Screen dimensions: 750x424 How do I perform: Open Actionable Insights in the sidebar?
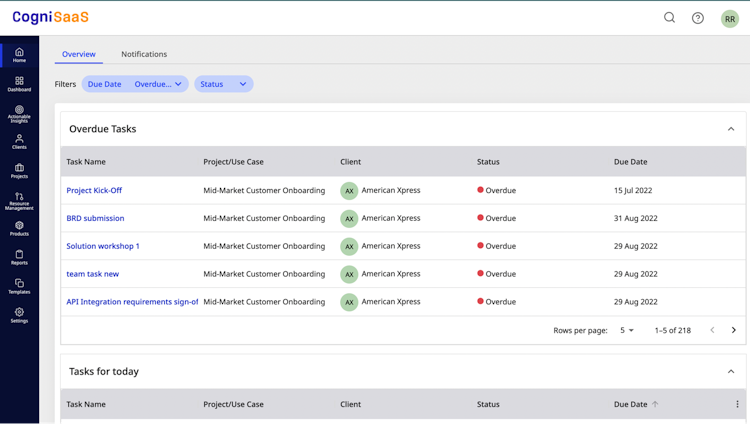19,113
